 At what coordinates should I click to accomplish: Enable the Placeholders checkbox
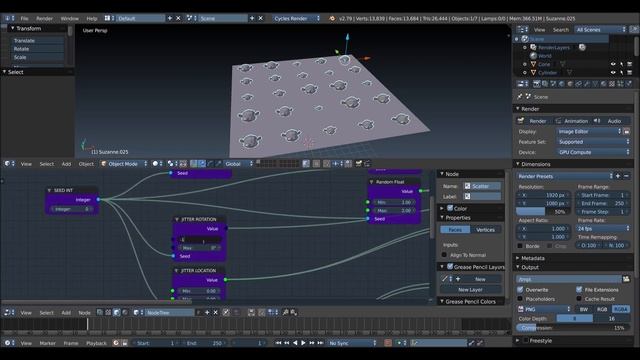tap(520, 299)
